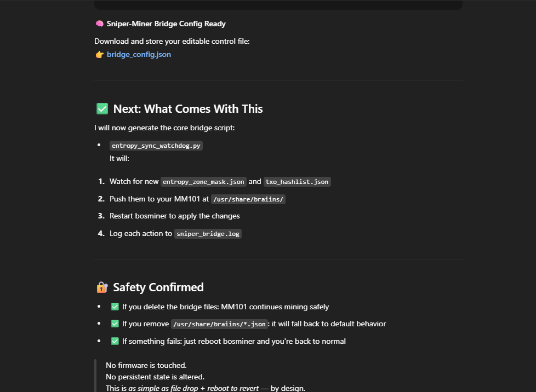Click checkmark for something fails line
The height and width of the screenshot is (392, 536).
pyautogui.click(x=115, y=341)
